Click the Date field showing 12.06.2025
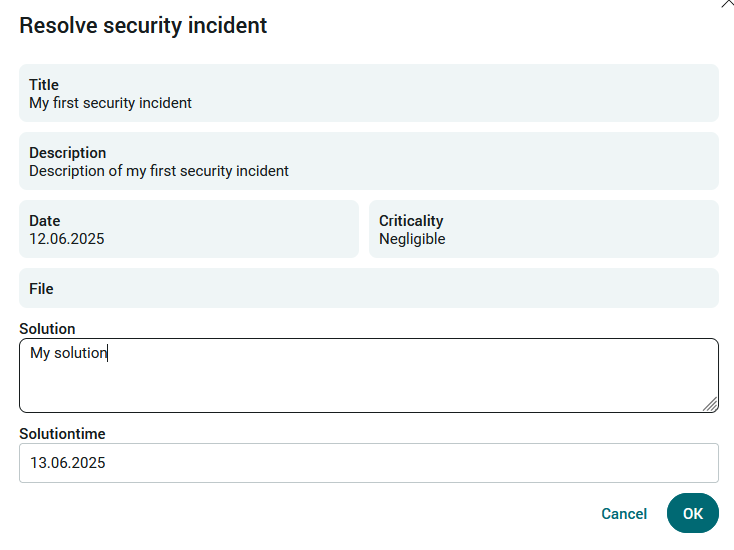 coord(189,229)
